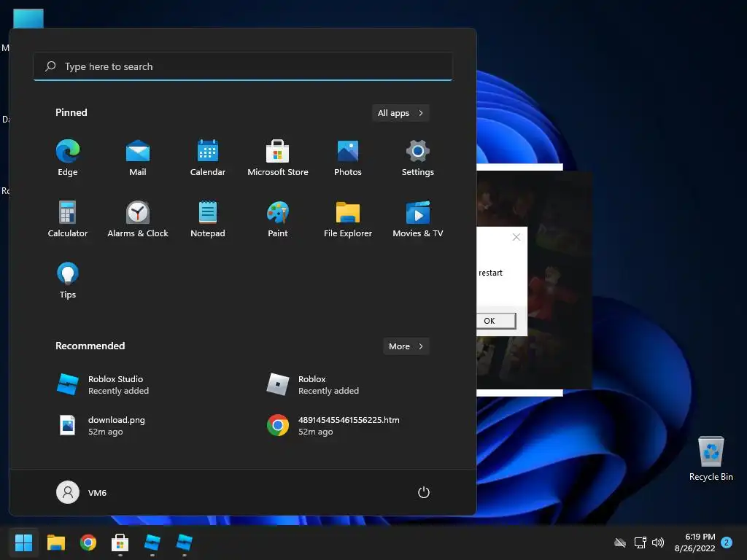Select the Recycle Bin desktop icon
Viewport: 747px width, 560px height.
711,459
